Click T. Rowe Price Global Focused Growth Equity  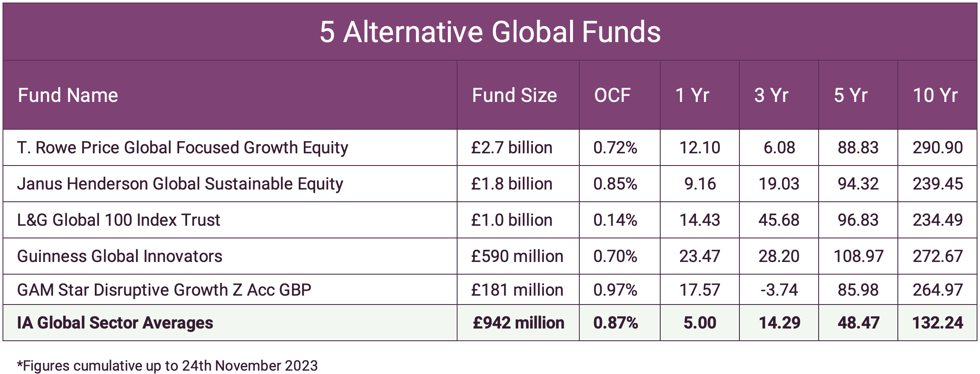click(x=182, y=148)
